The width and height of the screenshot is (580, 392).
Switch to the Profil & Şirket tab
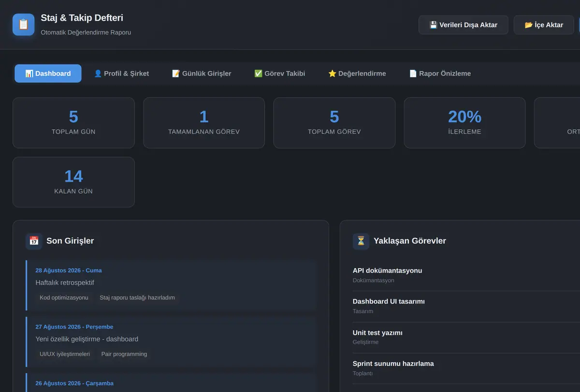(x=121, y=73)
